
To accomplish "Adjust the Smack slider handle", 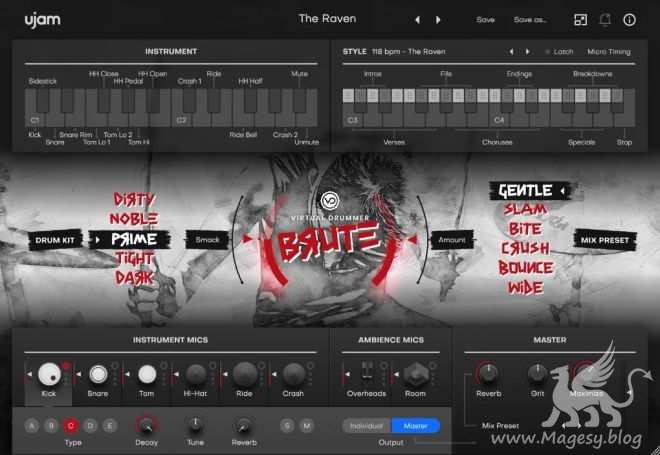I will (247, 239).
